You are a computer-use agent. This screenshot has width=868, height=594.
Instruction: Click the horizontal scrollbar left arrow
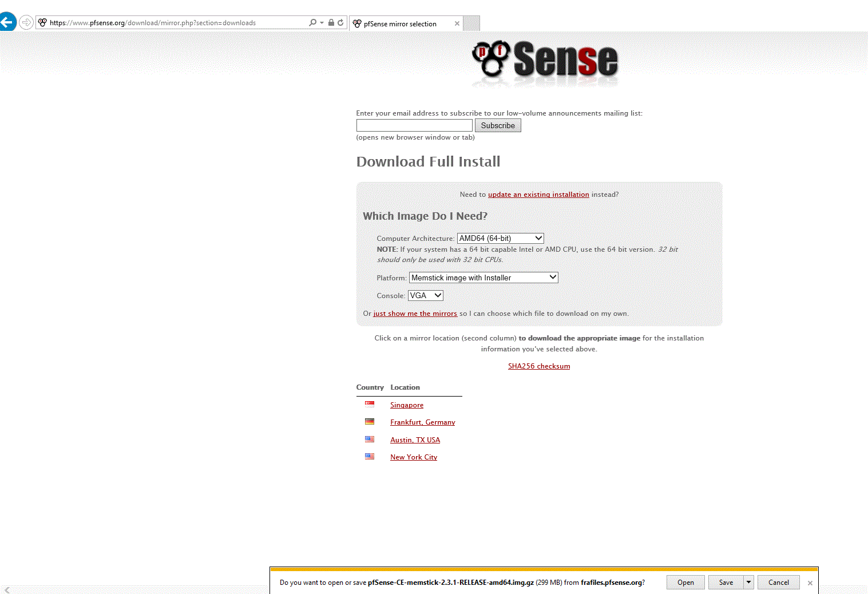(x=7, y=590)
